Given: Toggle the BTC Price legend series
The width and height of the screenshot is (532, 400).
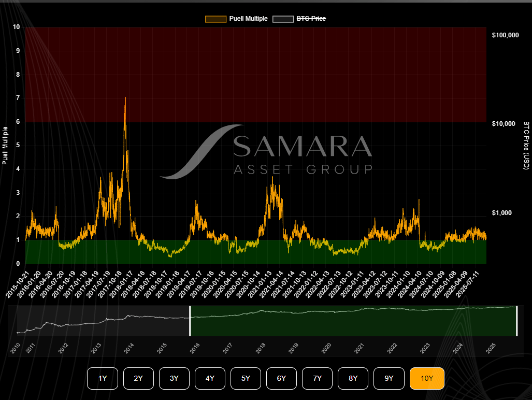Looking at the screenshot, I should (x=311, y=19).
